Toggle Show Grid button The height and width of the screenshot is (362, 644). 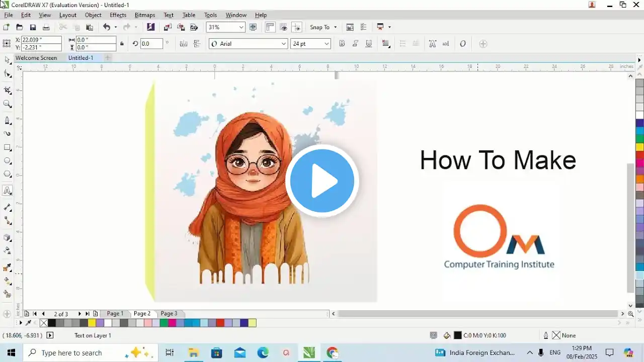point(283,27)
